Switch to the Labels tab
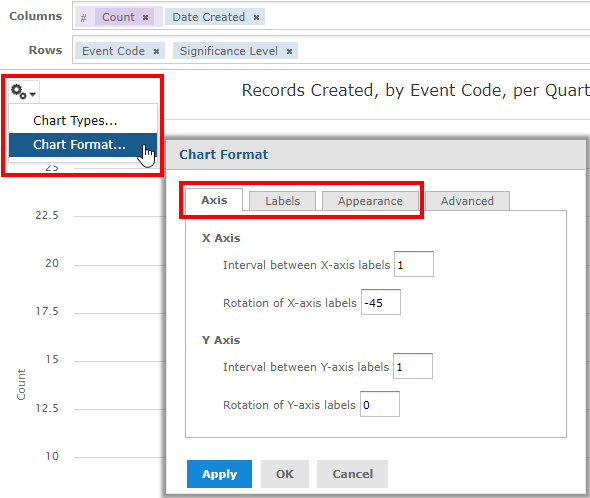 [283, 201]
